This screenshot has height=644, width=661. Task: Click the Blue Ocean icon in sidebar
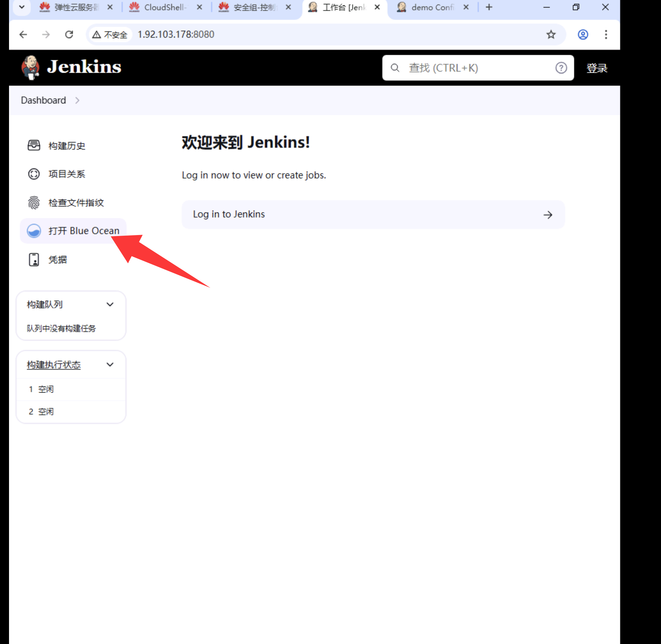34,231
